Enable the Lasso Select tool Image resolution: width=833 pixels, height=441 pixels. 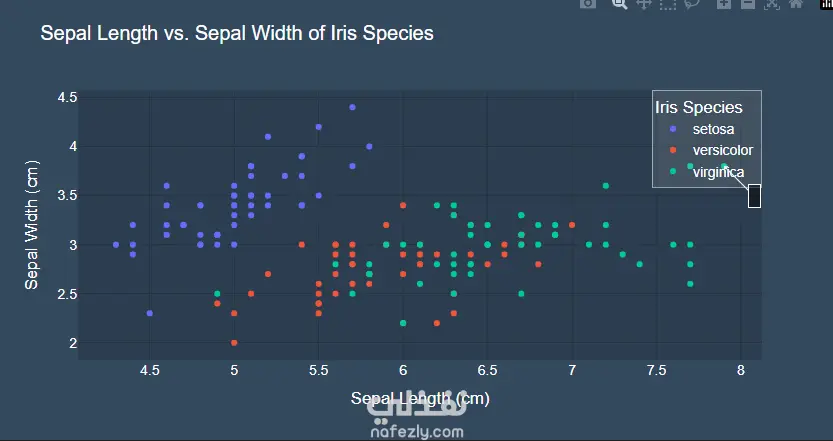click(692, 4)
